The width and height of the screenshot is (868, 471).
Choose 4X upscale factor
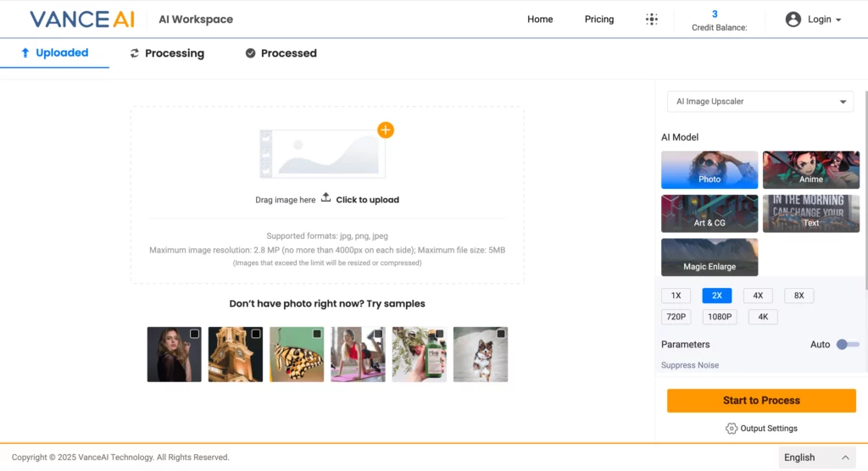click(758, 296)
